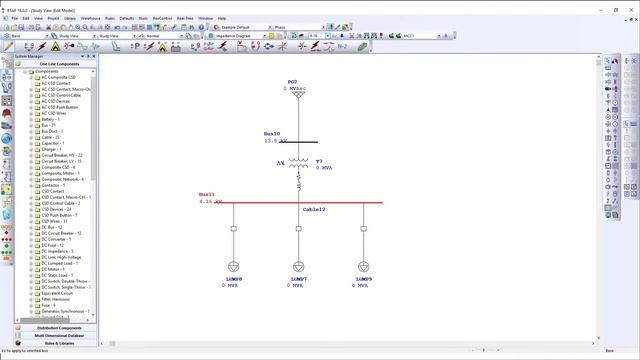Switch to Arc Flash analysis mode (warning triangle)

56,47
